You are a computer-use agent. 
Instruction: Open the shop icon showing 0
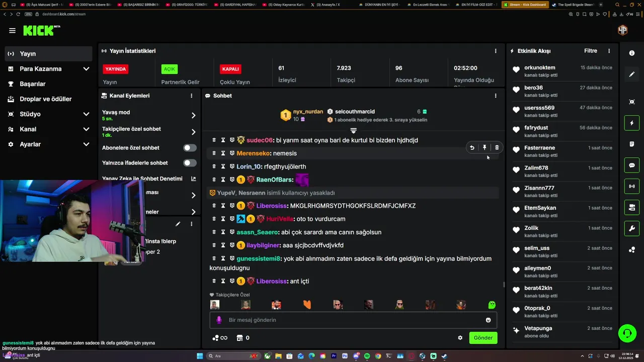pos(243,338)
